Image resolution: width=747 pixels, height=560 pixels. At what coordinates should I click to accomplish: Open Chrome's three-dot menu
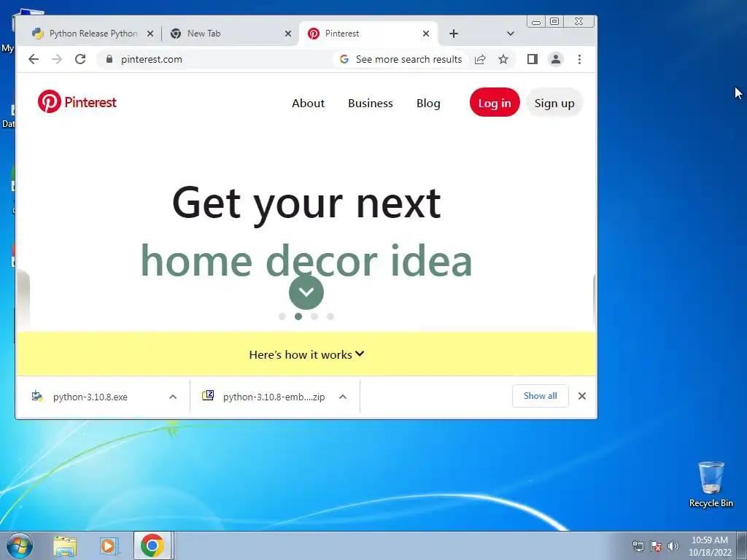(x=579, y=59)
